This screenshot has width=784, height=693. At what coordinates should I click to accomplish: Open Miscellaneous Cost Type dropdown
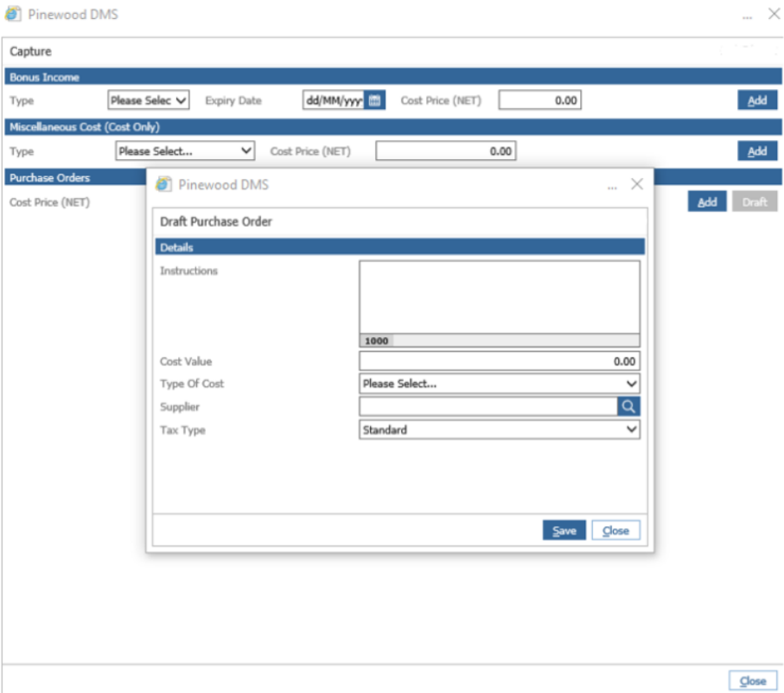185,151
